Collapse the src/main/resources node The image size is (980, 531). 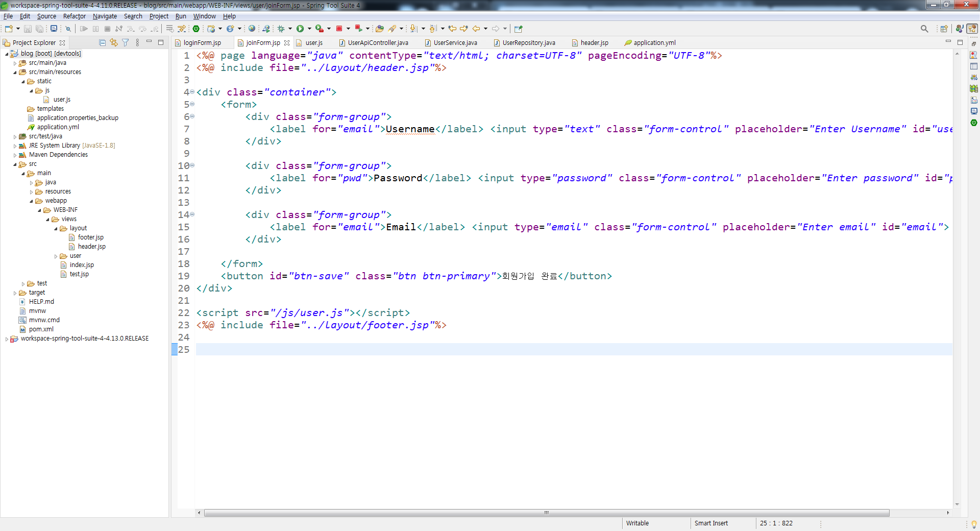click(15, 72)
